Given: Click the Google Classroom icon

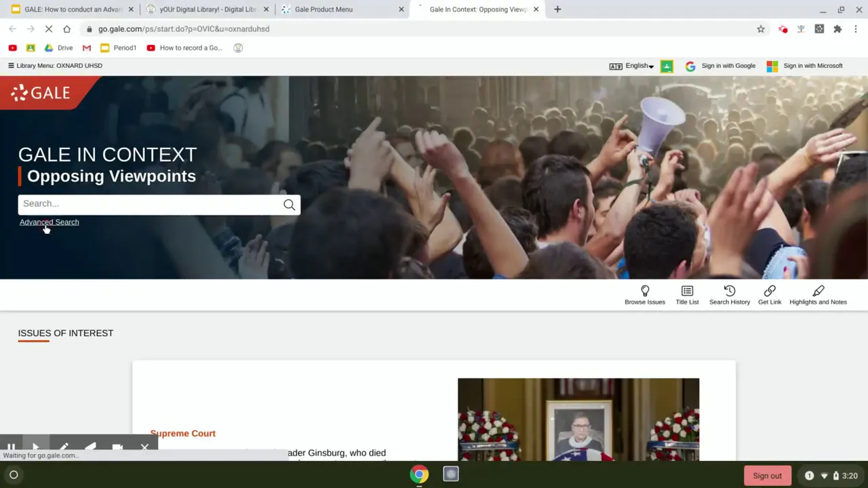Looking at the screenshot, I should (x=667, y=66).
